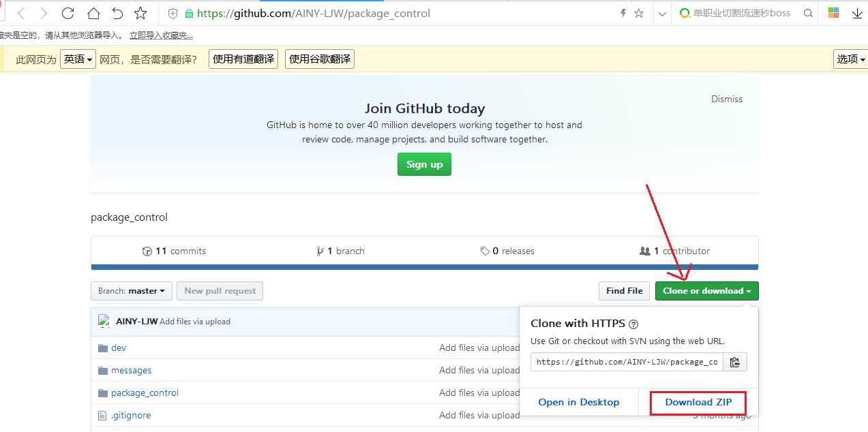Click the folder icon beside package_control
868x432 pixels.
coord(103,392)
